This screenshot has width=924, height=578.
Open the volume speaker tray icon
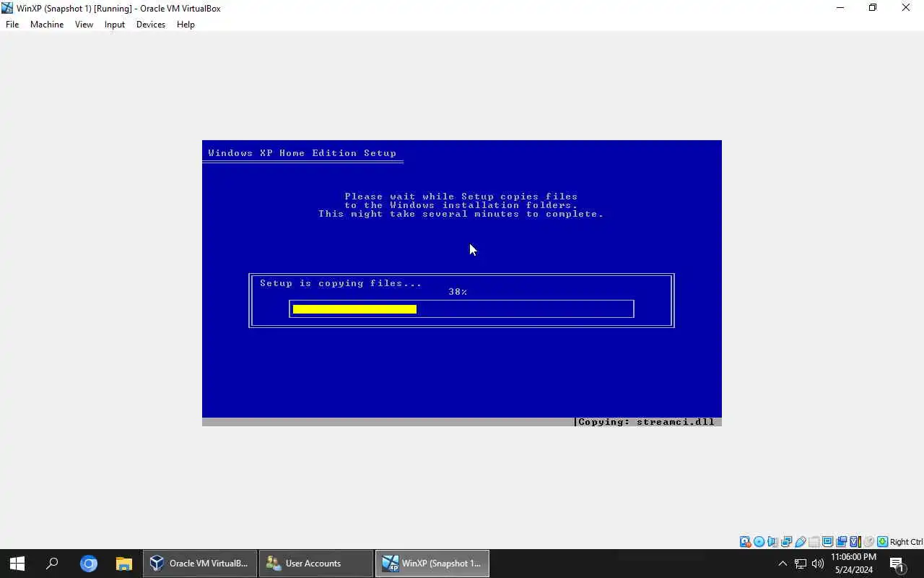tap(818, 564)
